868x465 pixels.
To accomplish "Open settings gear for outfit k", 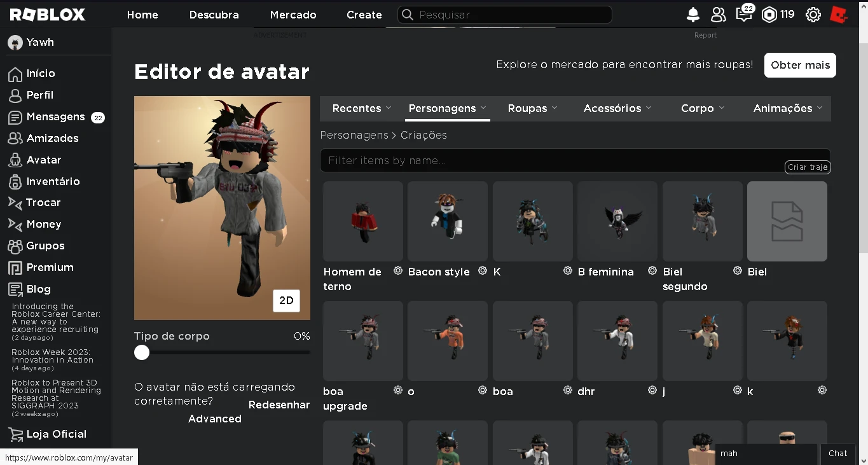I will (x=822, y=390).
